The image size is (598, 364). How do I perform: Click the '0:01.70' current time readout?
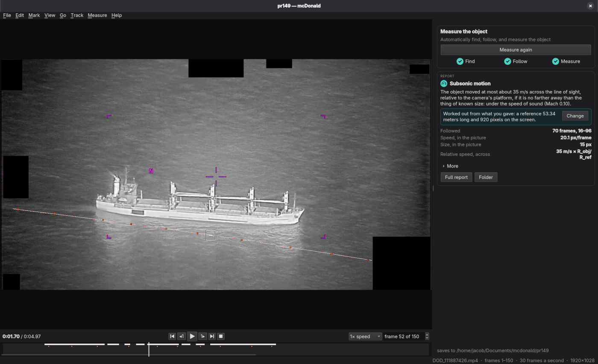click(11, 336)
